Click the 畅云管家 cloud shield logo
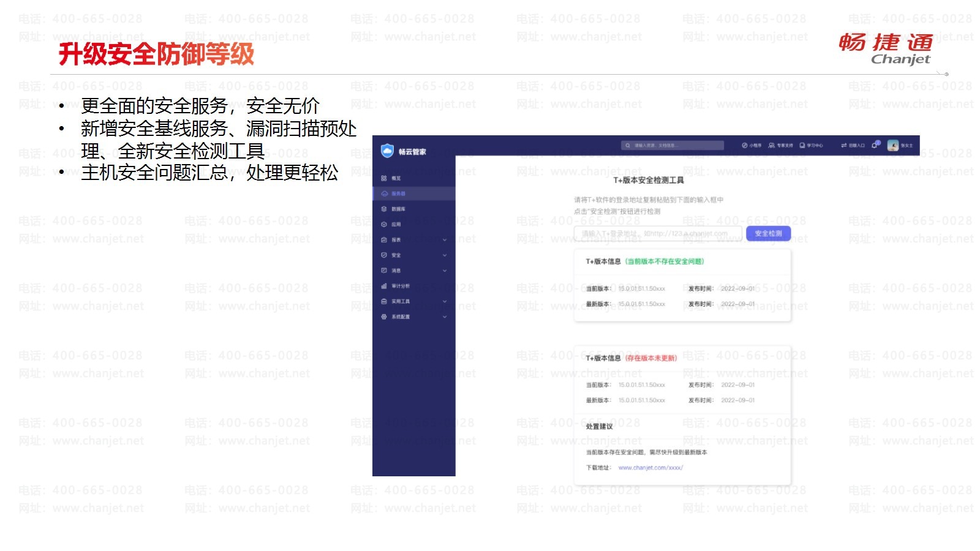Viewport: 980px width, 551px height. tap(387, 151)
